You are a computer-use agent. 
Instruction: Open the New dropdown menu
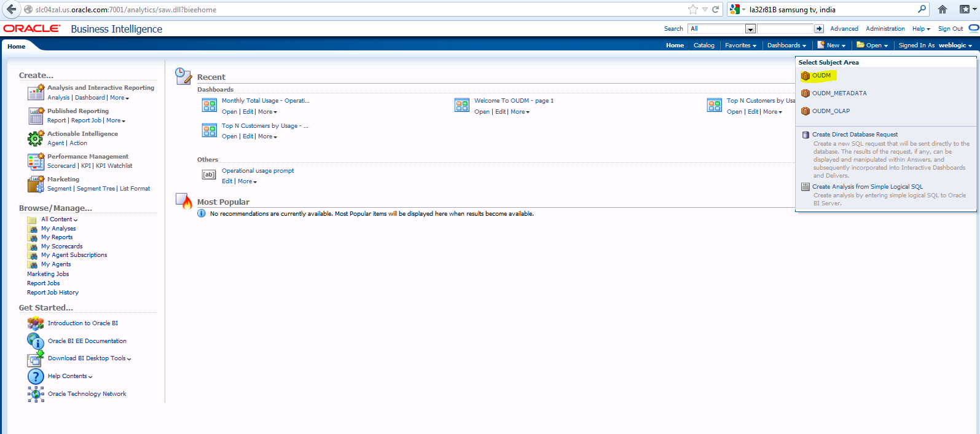(x=831, y=45)
